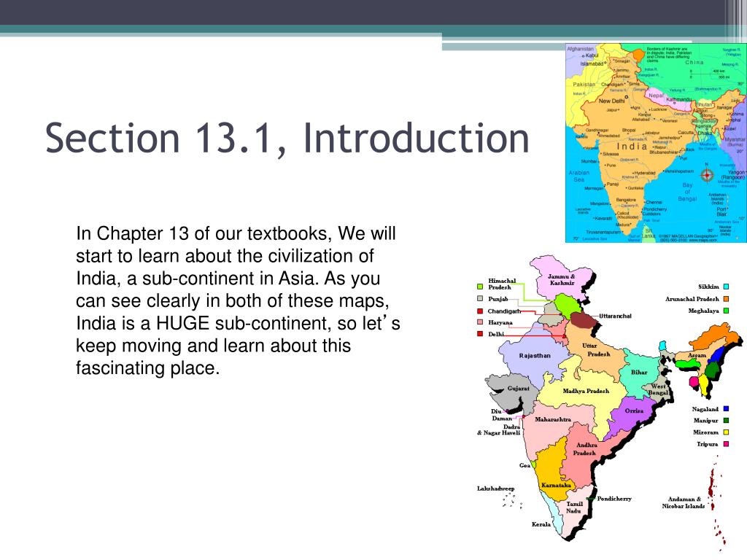Click the "Uttaranchal" label on the states map
Viewport: 747px width, 560px height.
pos(615,316)
